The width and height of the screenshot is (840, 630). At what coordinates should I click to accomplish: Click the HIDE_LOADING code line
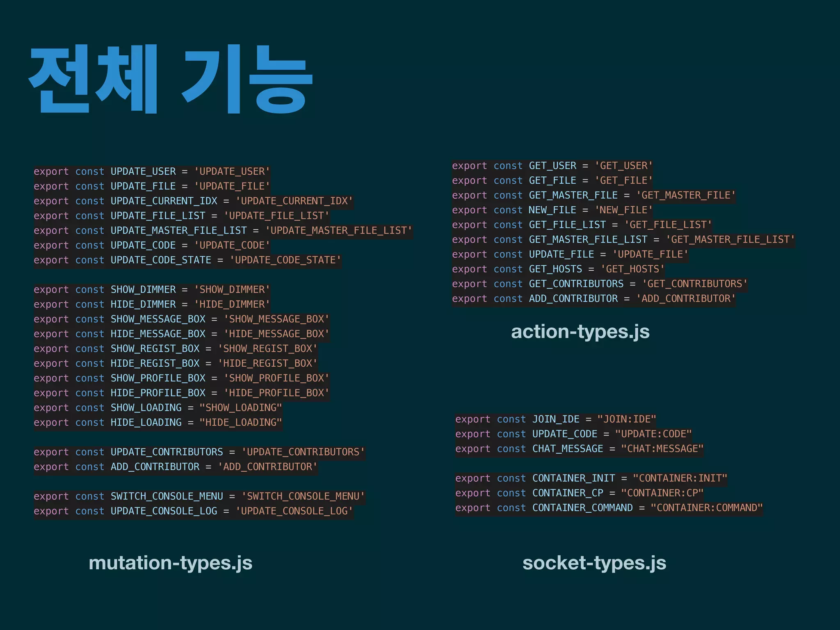158,422
